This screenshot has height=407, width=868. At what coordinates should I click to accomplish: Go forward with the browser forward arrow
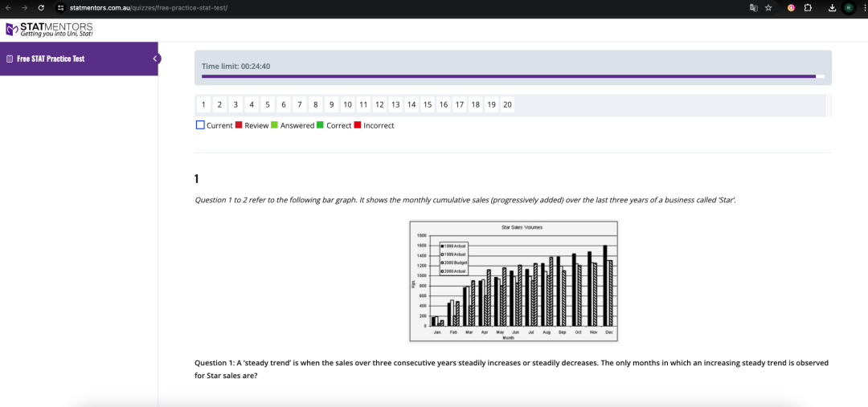[24, 8]
